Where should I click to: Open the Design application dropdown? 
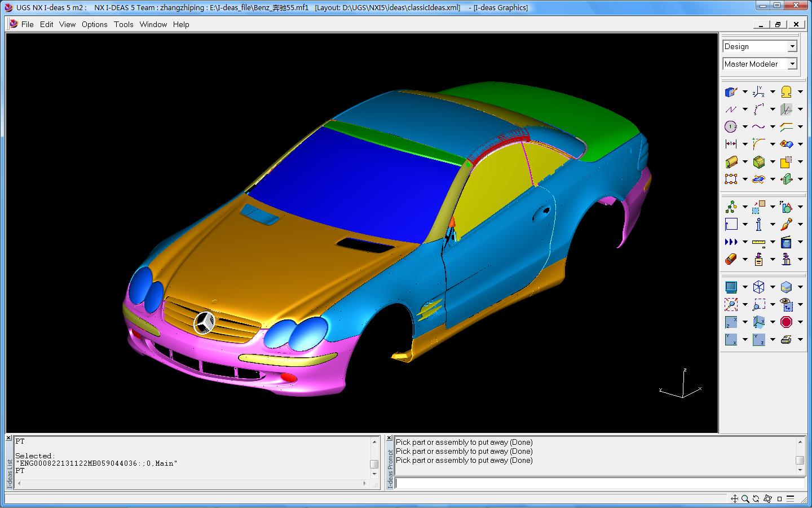pos(792,46)
